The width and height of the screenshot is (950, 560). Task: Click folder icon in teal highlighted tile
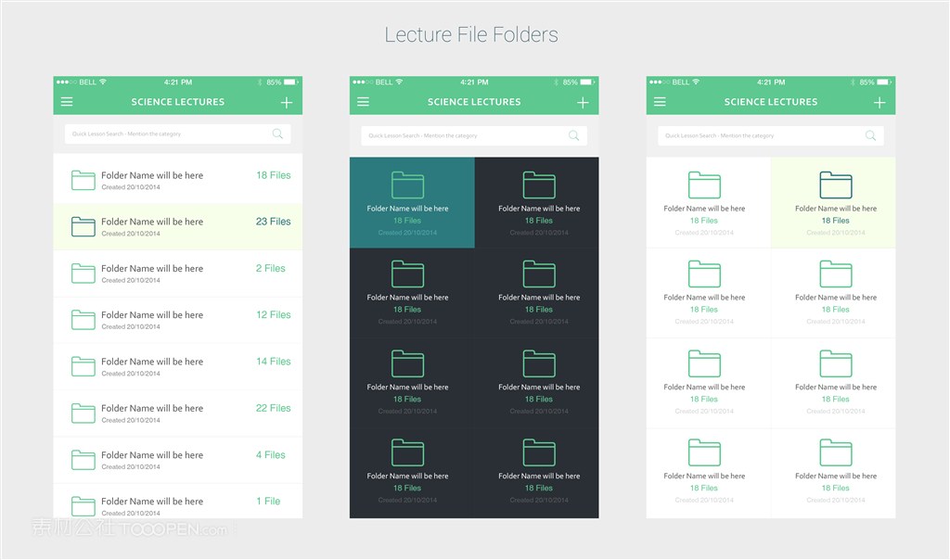point(408,185)
